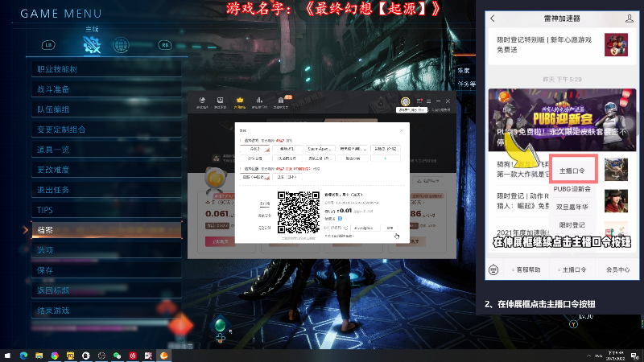
Task: Click the green plus option box
Action: (386, 158)
